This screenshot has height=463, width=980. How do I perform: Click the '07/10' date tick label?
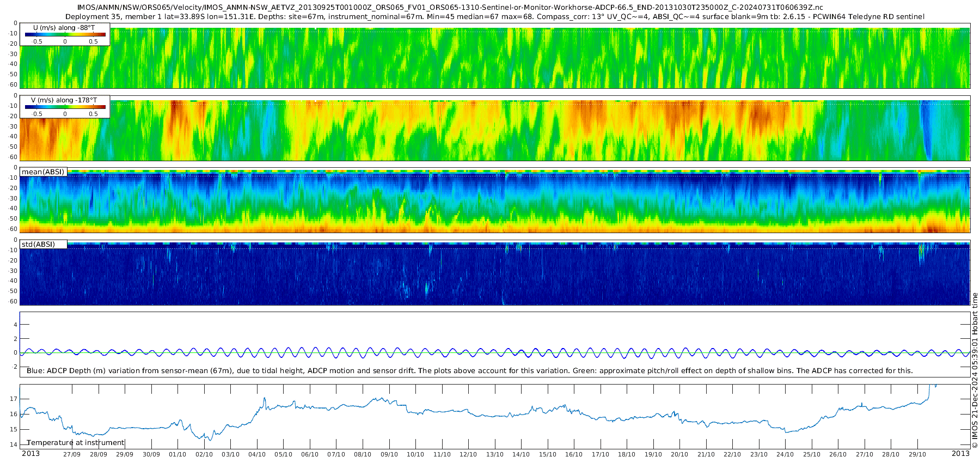336,454
